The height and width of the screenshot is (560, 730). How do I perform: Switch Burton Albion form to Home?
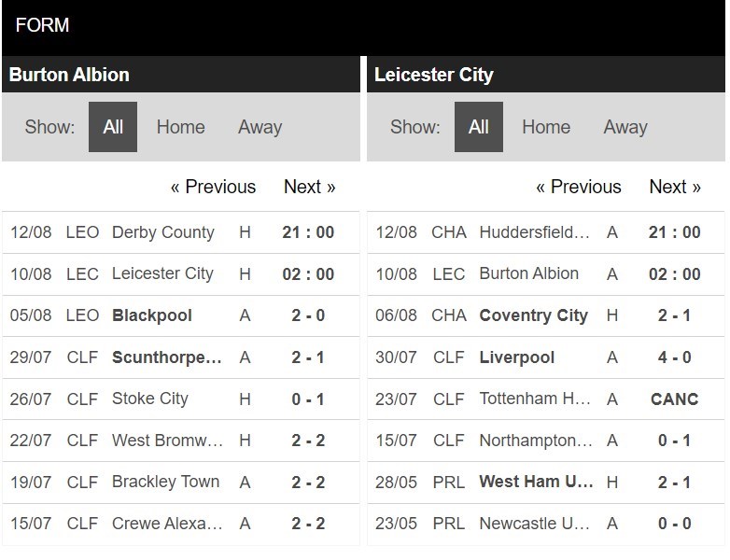pyautogui.click(x=181, y=127)
